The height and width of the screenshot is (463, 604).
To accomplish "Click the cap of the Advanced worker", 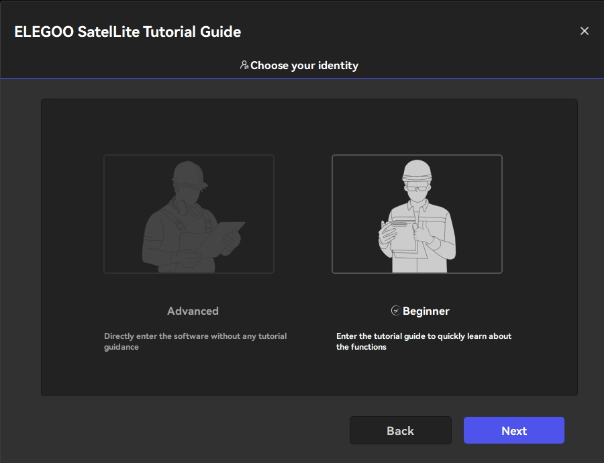I will point(188,173).
